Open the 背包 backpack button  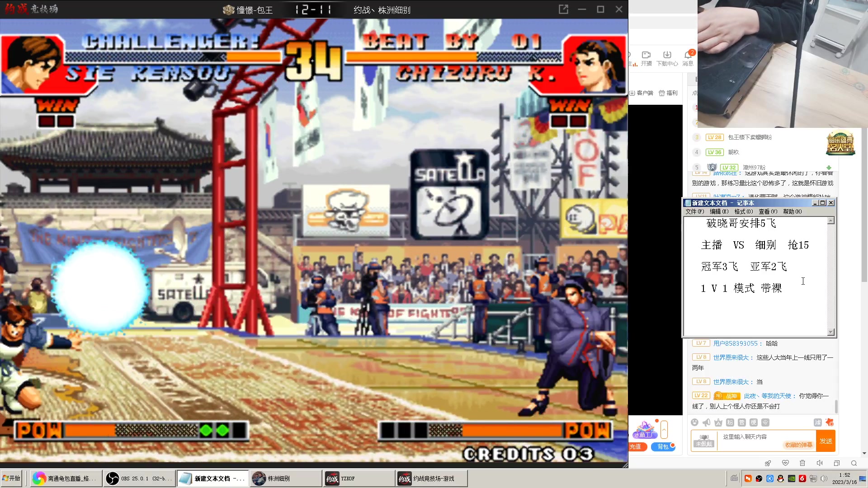663,447
